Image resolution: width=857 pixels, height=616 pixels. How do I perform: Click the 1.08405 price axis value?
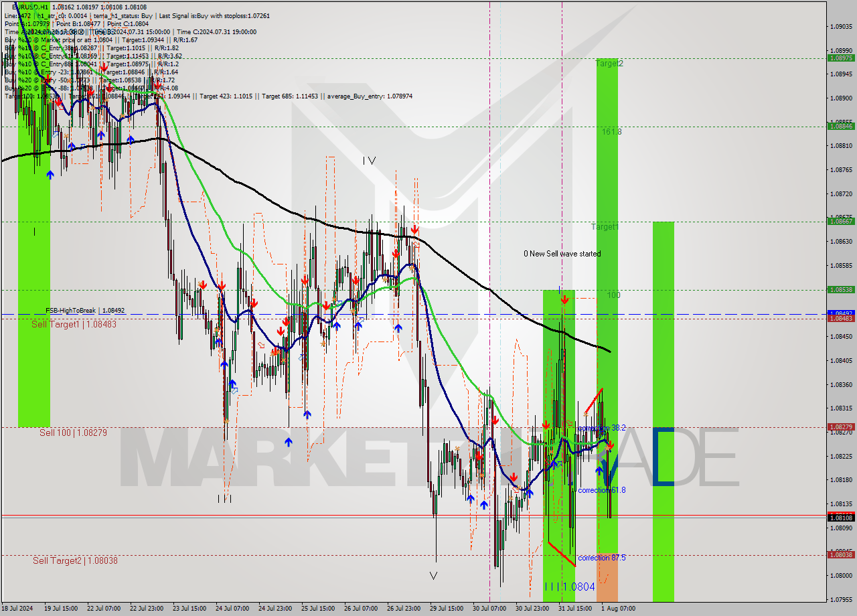click(841, 360)
